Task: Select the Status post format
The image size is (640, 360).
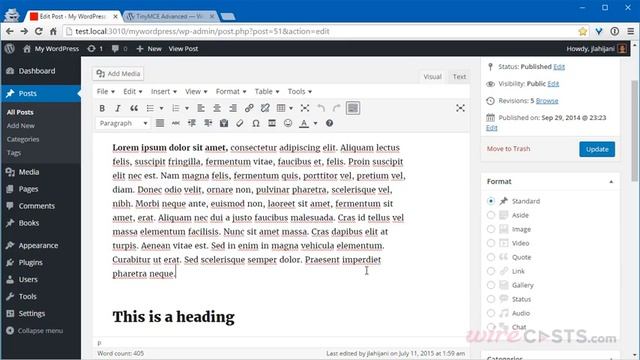Action: pos(491,299)
